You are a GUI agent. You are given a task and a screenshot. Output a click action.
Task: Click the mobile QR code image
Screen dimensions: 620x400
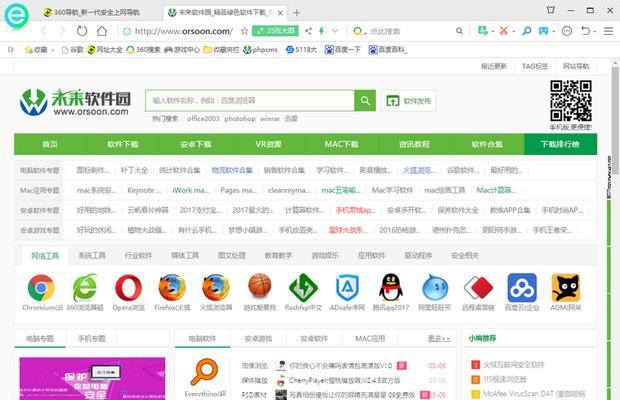(571, 101)
